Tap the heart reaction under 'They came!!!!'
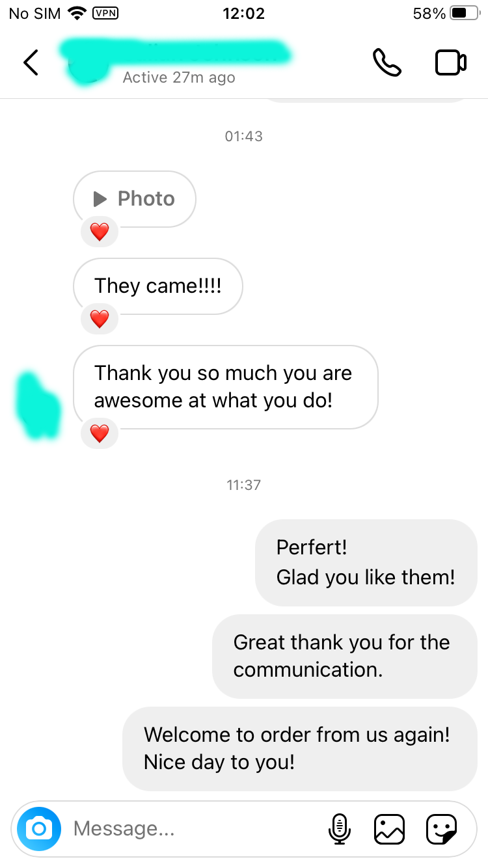Viewport: 488px width, 868px height. (x=100, y=319)
